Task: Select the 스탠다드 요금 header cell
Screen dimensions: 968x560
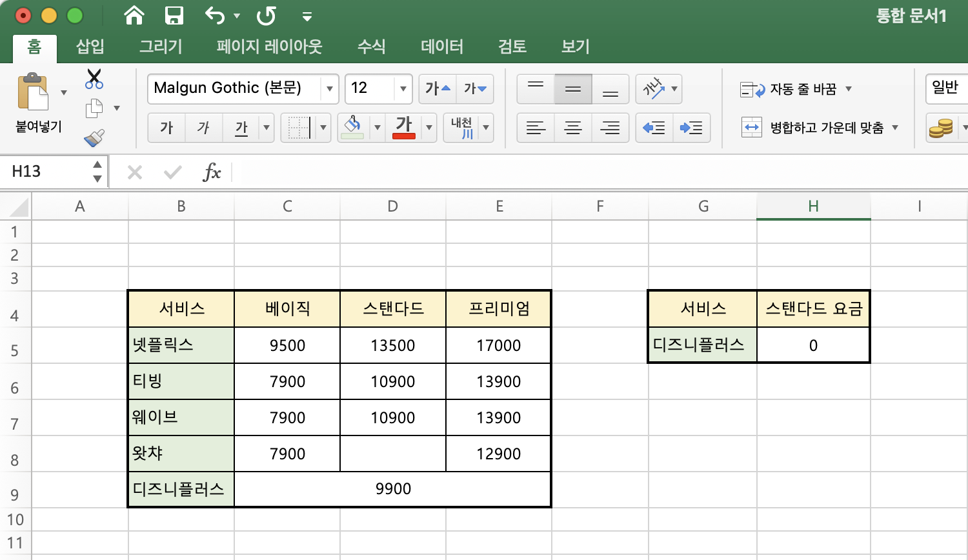Action: click(813, 309)
